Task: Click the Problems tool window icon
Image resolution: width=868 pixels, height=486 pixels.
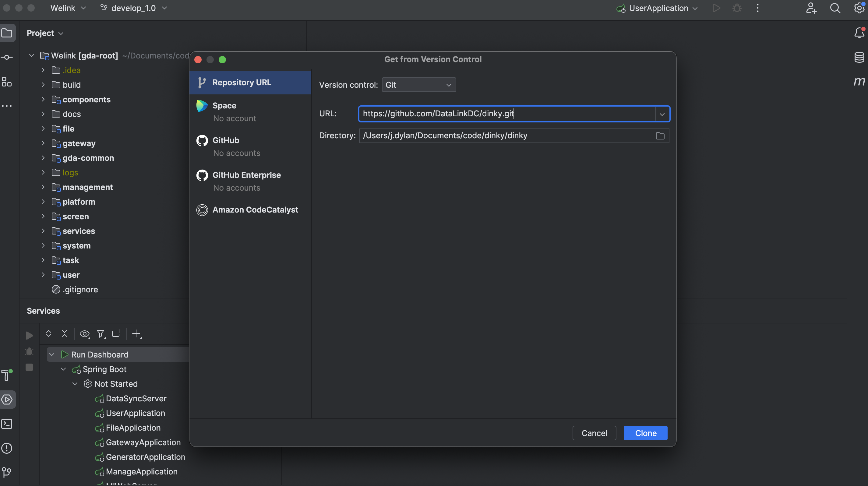Action: (x=7, y=448)
